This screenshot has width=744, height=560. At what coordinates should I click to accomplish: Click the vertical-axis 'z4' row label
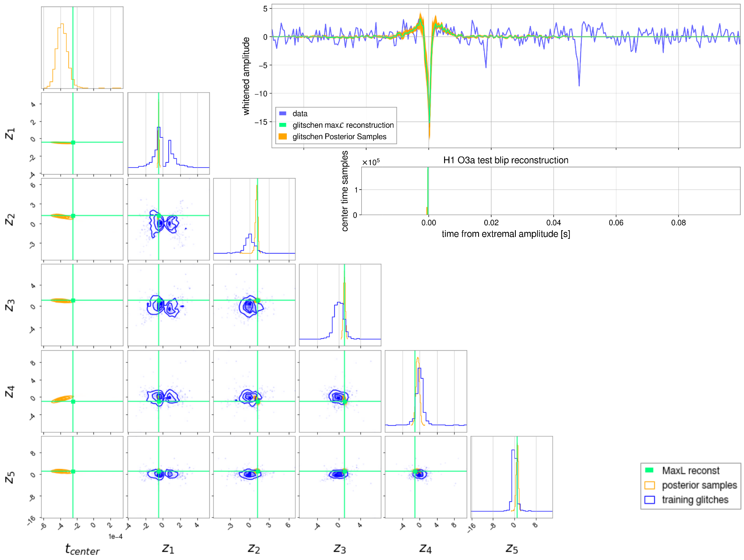[x=10, y=391]
